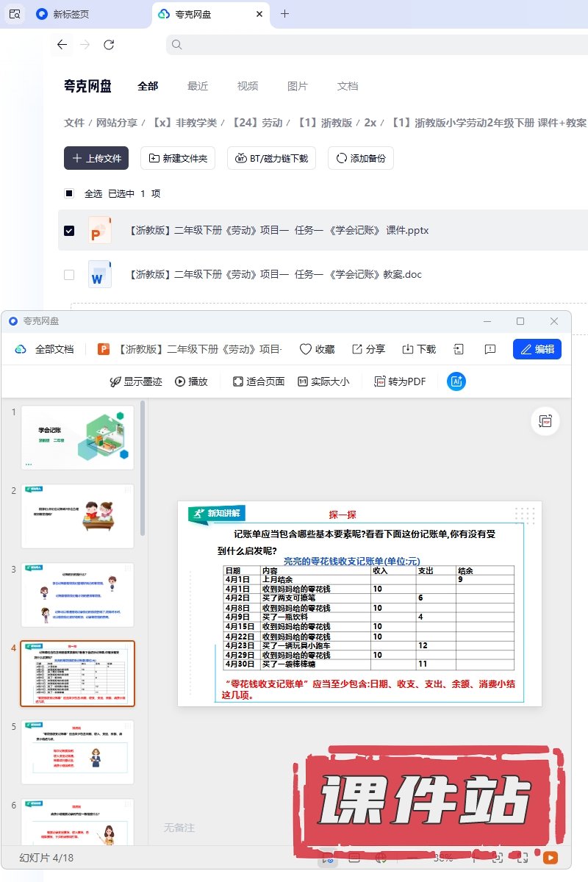
Task: Uncheck the 学会记账 课件.pptx file checkbox
Action: (69, 231)
